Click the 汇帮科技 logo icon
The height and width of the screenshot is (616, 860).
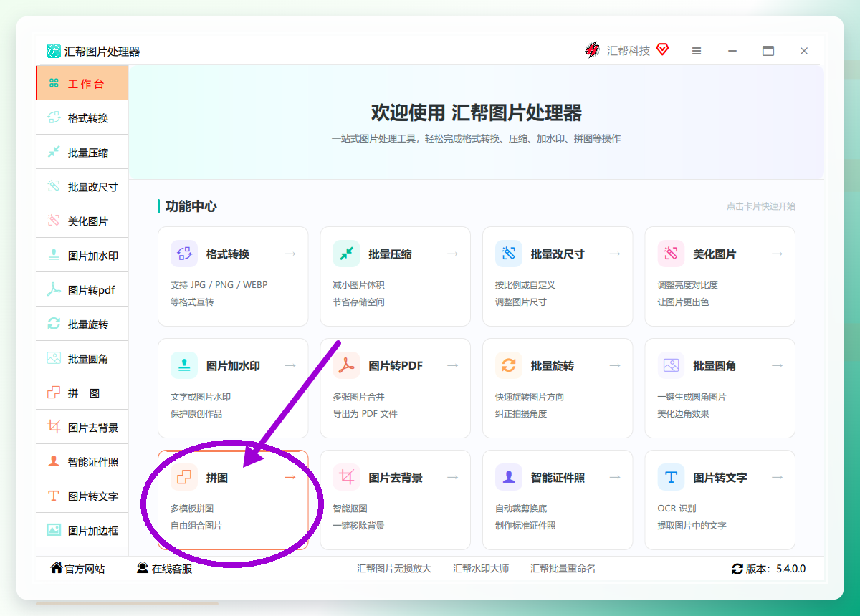(592, 50)
